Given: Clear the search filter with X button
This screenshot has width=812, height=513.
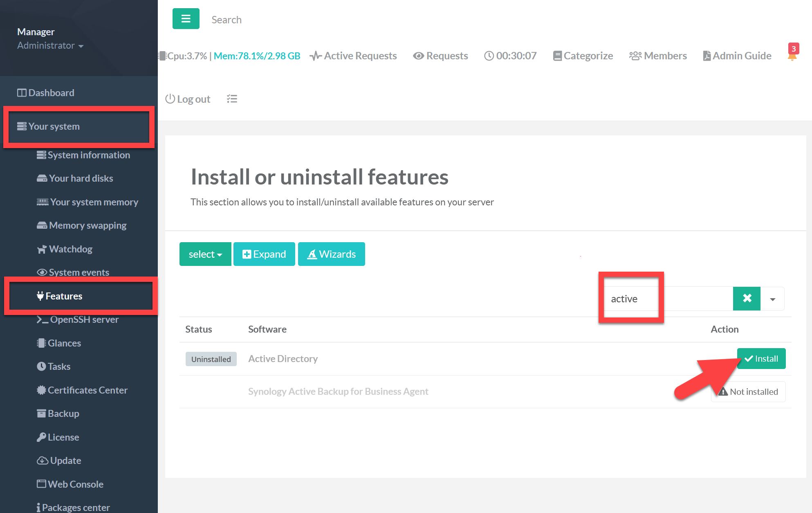Looking at the screenshot, I should tap(747, 299).
